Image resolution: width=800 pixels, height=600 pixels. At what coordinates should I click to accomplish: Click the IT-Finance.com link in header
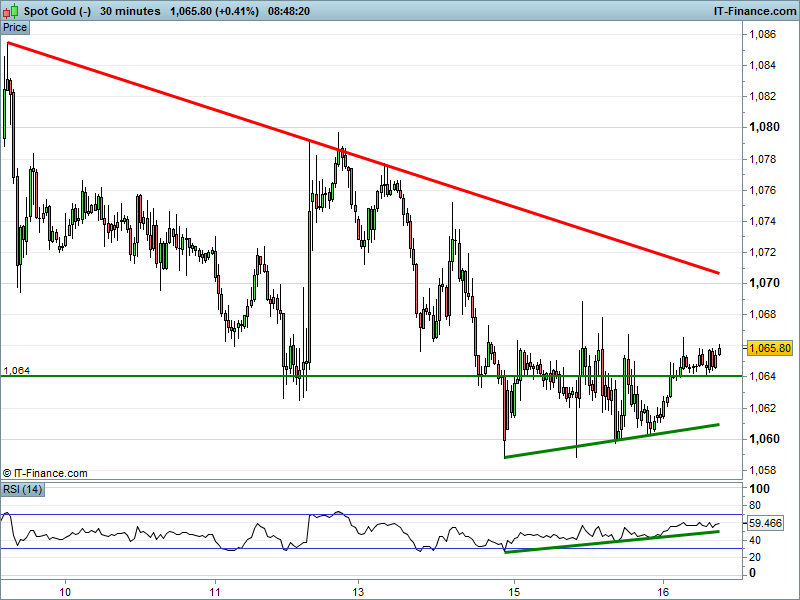pyautogui.click(x=750, y=11)
